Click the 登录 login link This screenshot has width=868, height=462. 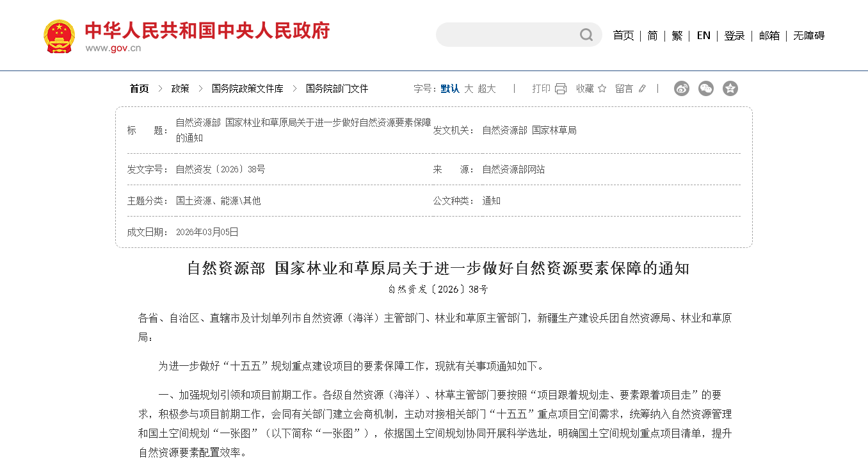click(x=734, y=35)
